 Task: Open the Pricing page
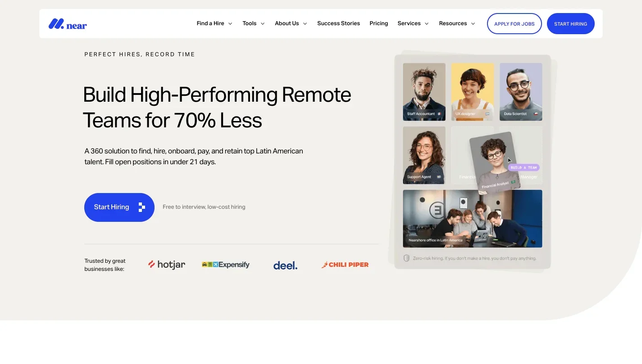(378, 23)
